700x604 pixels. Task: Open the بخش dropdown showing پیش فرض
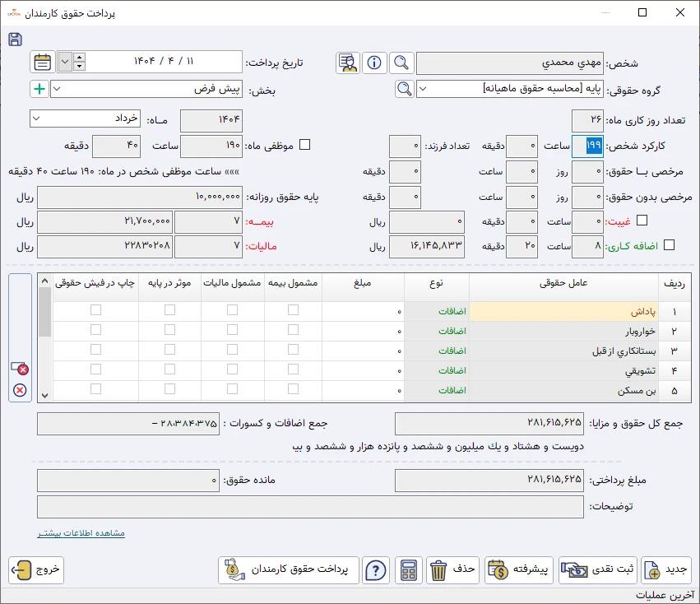click(58, 89)
